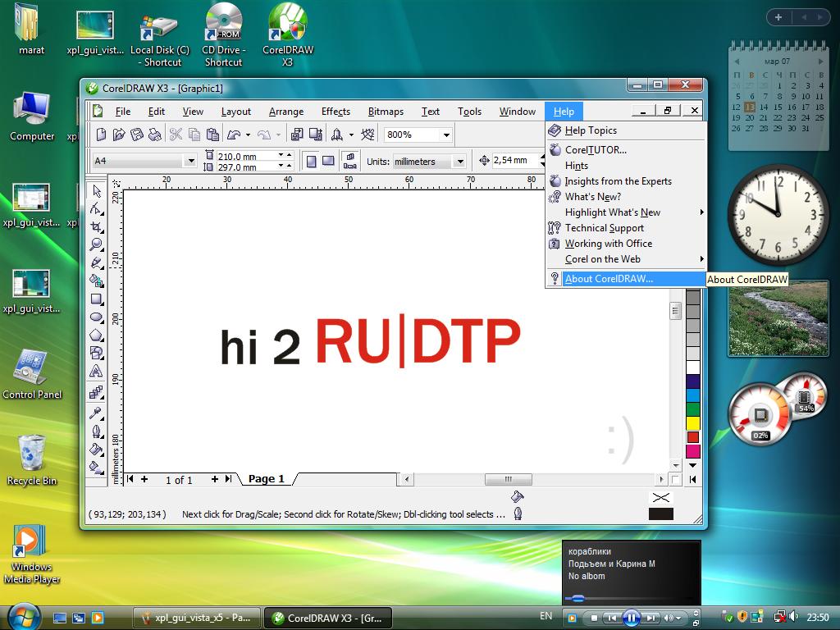Screen dimensions: 840x630
Task: Go to the first page using the navigator
Action: (130, 479)
